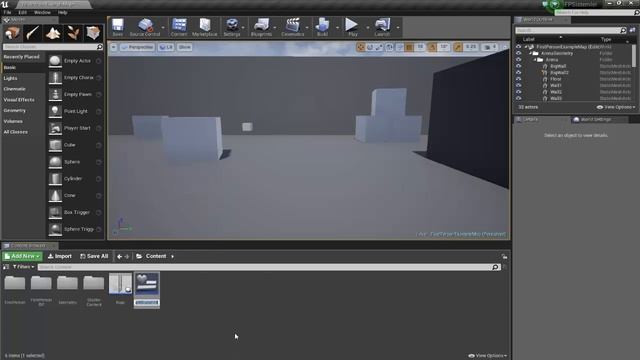Select the Lights category in Modes
This screenshot has width=640, height=360.
click(x=11, y=78)
